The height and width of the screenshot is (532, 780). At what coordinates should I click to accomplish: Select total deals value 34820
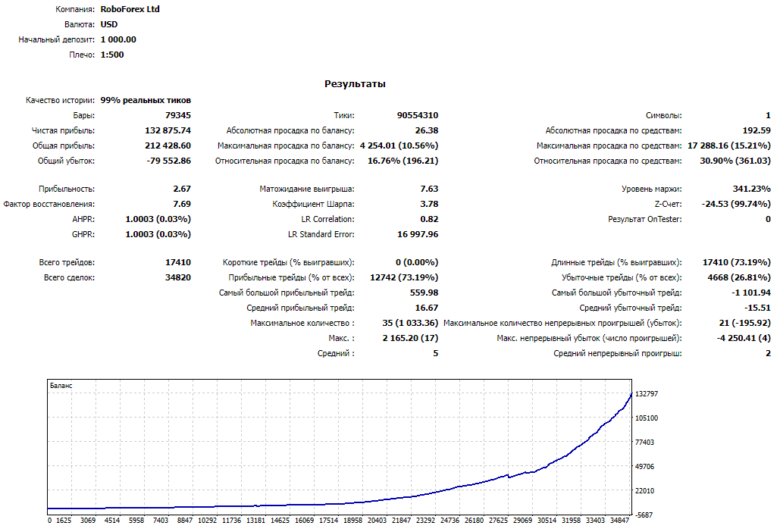pyautogui.click(x=178, y=277)
